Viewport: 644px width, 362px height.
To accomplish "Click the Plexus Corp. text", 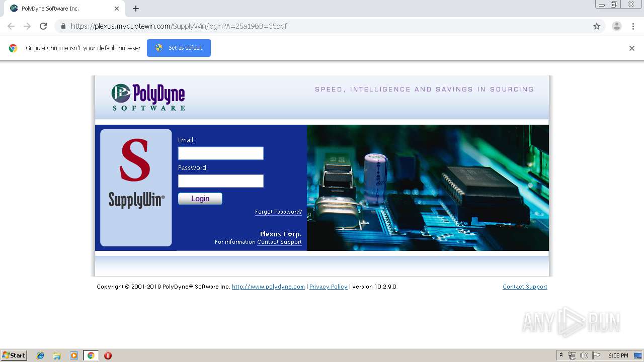I will click(281, 234).
